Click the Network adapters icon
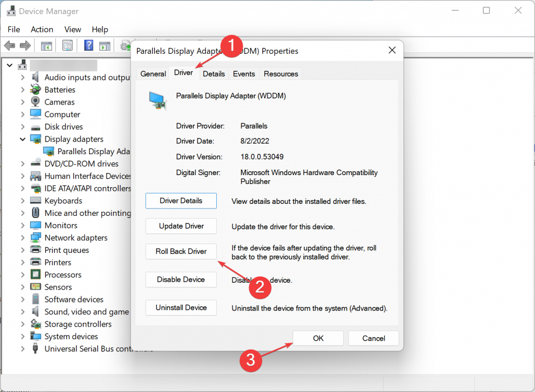This screenshot has width=535, height=392. [x=36, y=238]
